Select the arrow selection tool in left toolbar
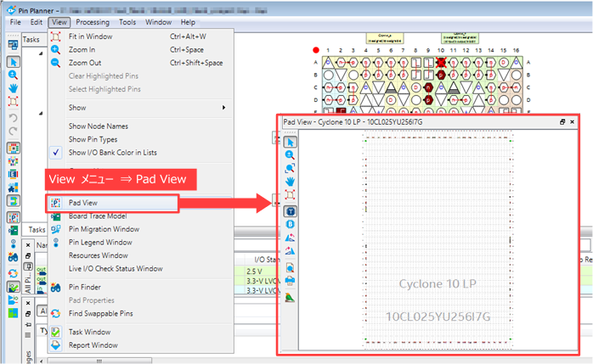This screenshot has width=593, height=364. 14,61
